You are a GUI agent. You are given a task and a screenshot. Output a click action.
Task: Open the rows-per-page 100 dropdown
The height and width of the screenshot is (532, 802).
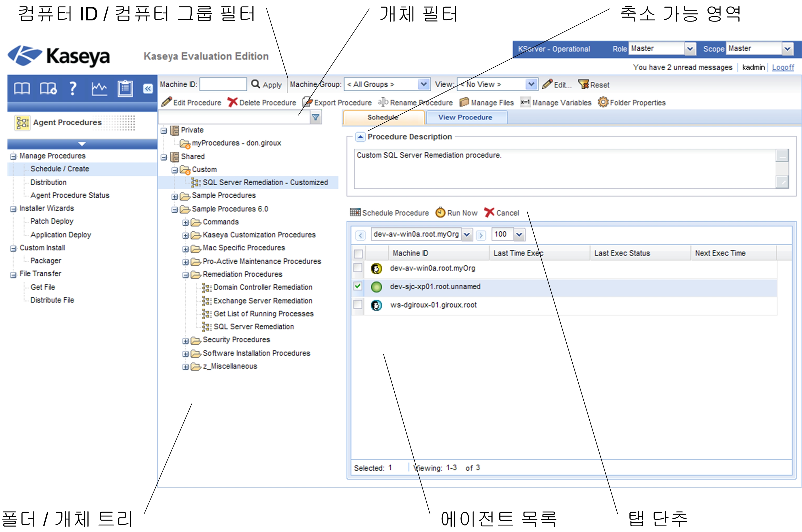[519, 234]
